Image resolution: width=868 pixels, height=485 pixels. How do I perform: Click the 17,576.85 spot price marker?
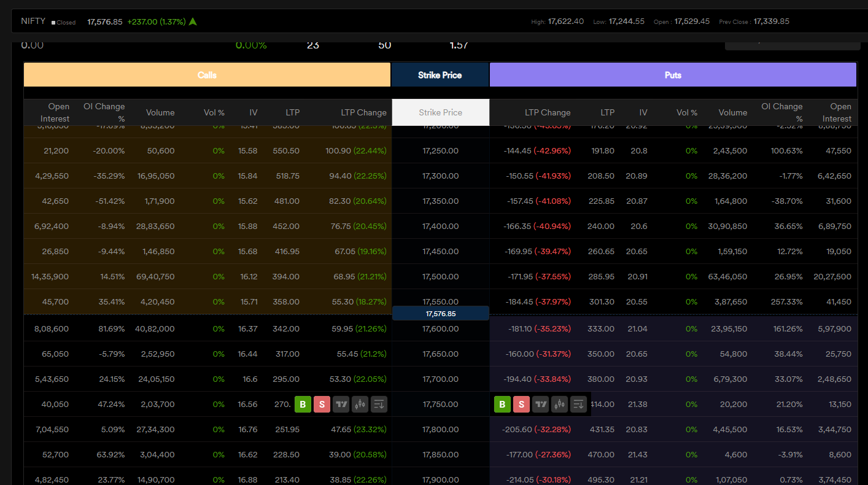click(440, 314)
